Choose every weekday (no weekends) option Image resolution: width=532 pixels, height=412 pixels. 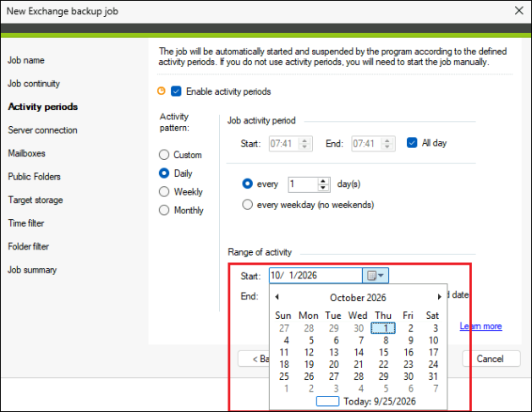coord(247,205)
